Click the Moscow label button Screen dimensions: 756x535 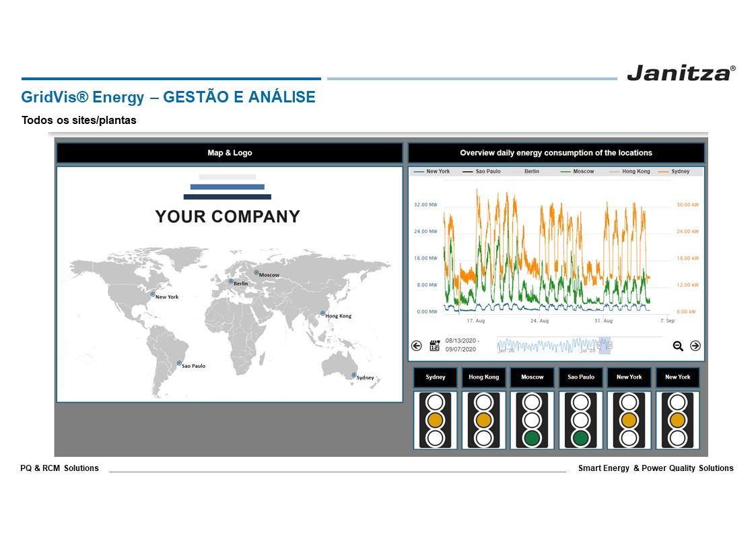pos(532,377)
